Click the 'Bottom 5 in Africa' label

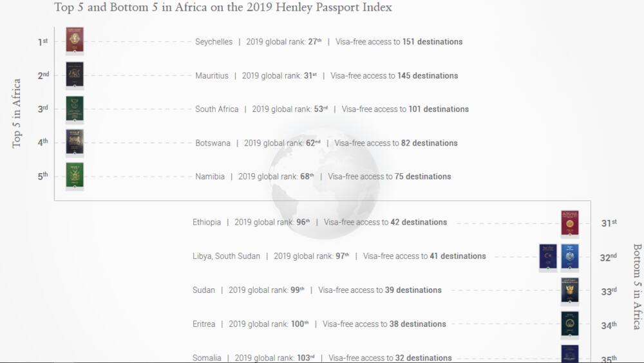click(637, 286)
